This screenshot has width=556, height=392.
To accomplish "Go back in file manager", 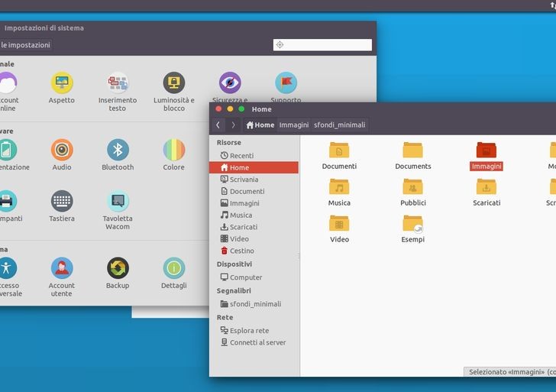I will (x=218, y=125).
